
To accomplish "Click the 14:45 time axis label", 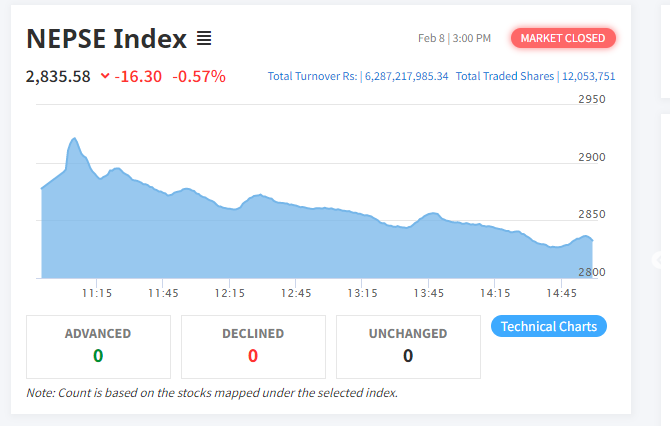I will [562, 293].
